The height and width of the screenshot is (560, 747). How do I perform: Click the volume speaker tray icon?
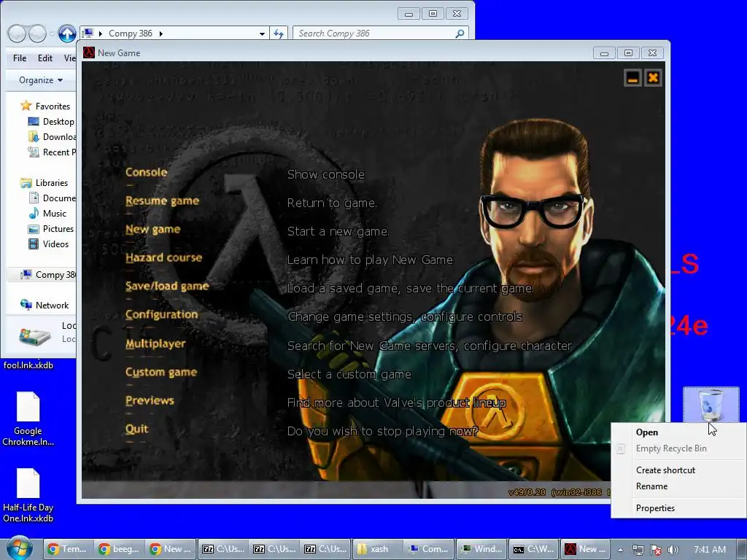[673, 550]
